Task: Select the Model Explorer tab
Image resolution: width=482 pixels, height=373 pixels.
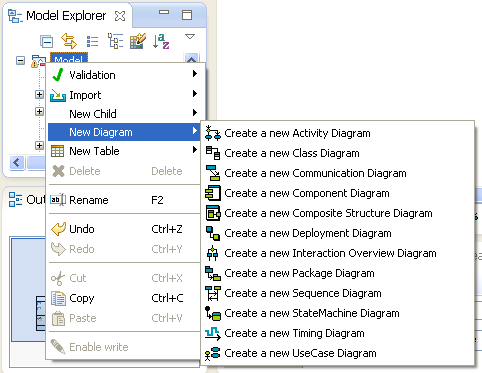Action: point(66,16)
